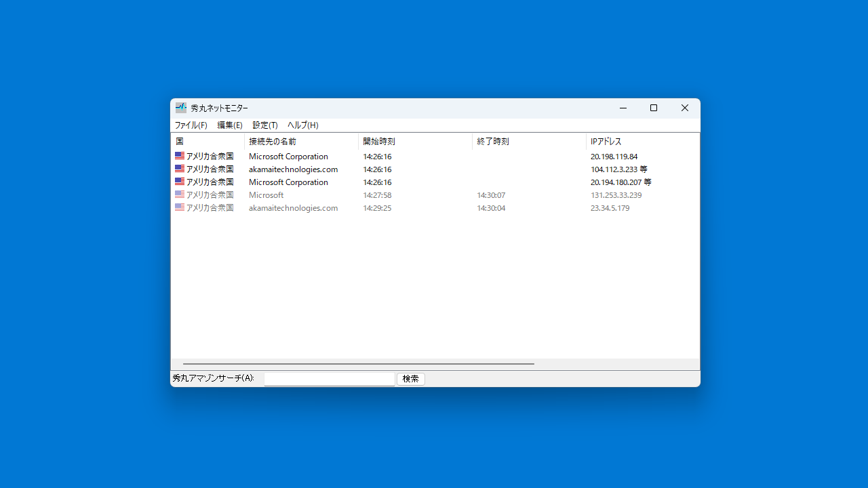Click the US flag in the 104.112.3.233 row
The image size is (868, 488).
point(180,169)
